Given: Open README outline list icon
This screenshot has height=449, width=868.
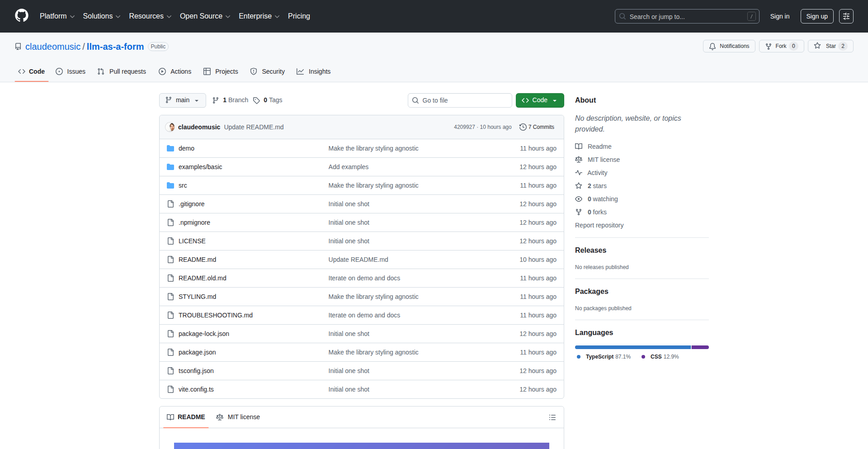Looking at the screenshot, I should (x=552, y=417).
